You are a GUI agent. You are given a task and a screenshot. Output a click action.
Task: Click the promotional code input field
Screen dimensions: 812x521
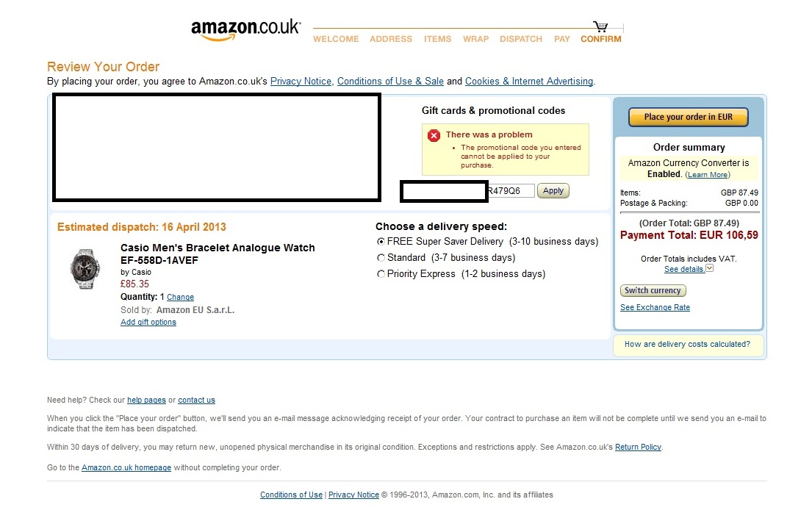[x=511, y=190]
